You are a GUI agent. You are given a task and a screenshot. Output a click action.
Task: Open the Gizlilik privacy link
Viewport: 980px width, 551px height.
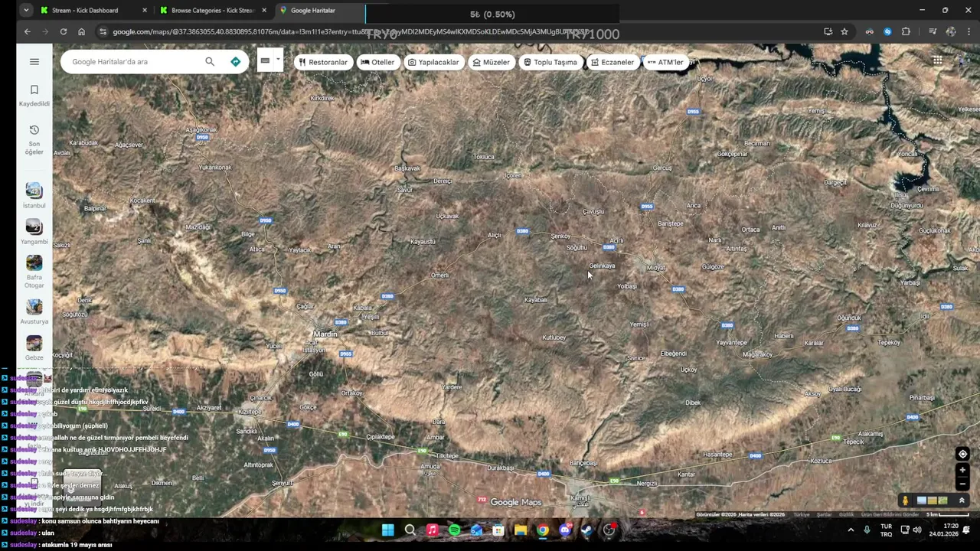pos(846,514)
